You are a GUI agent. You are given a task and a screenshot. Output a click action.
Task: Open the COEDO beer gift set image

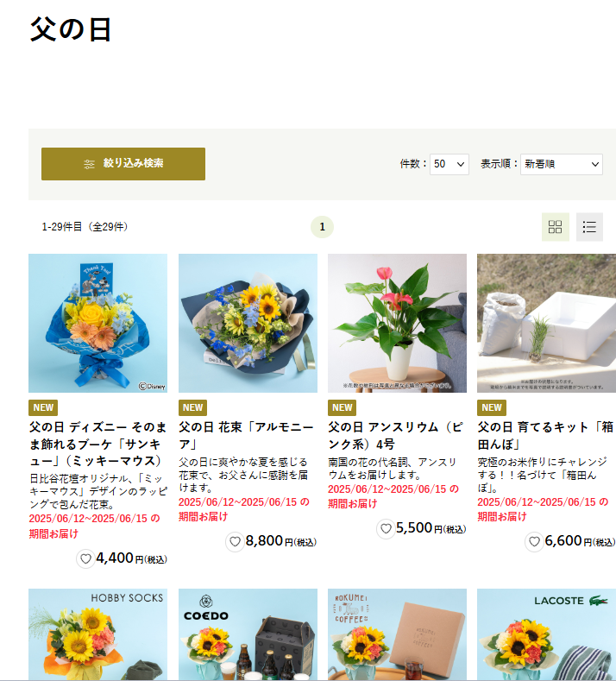[248, 634]
